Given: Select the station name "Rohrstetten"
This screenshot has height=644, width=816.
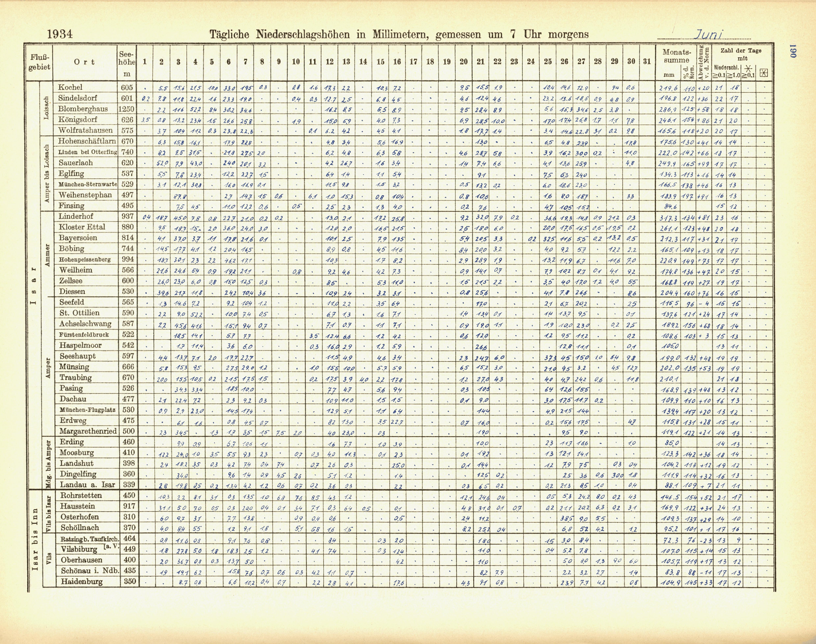Looking at the screenshot, I should click(81, 495).
